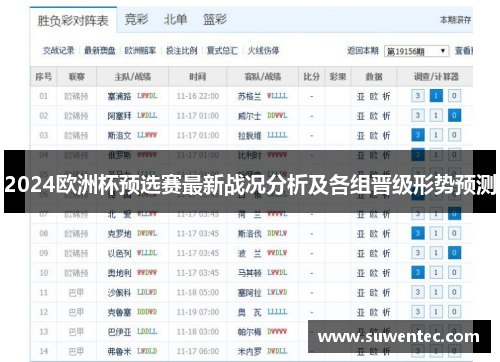Screen dimensions: 500x362
Task: Toggle pick 0 for row 03 斯洛文
Action: pos(454,135)
